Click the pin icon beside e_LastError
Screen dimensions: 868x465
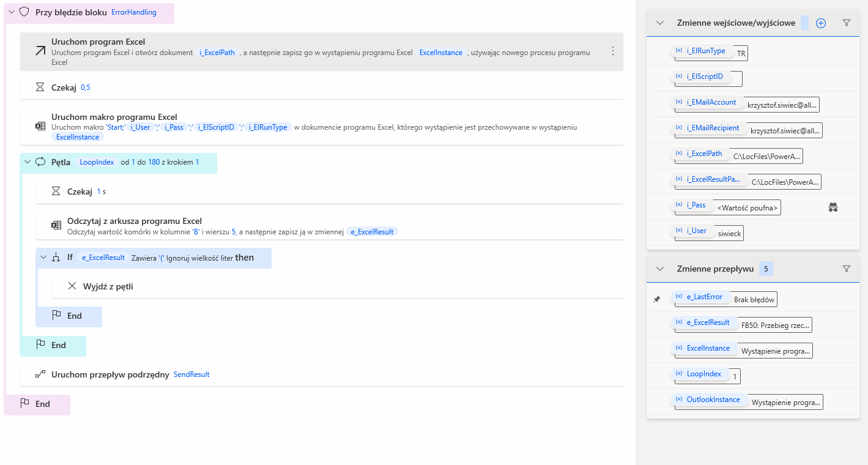(657, 299)
